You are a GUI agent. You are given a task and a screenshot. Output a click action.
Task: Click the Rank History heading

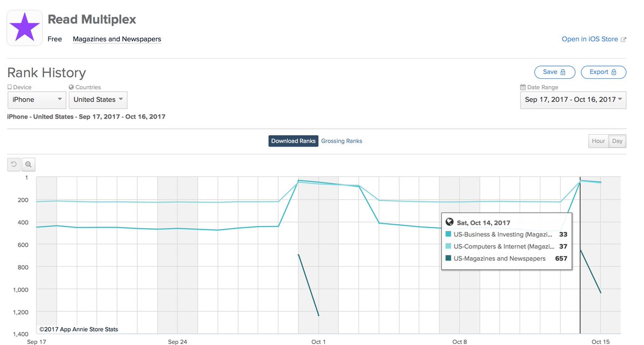[47, 73]
